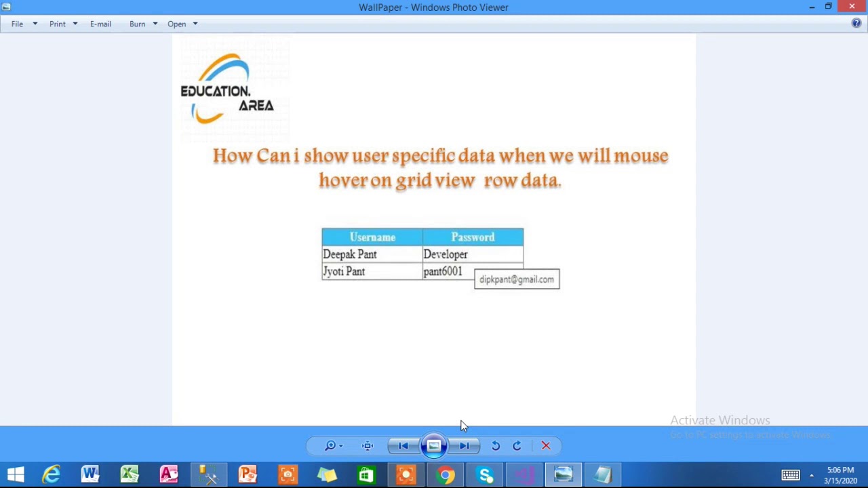Open Microsoft Word from the taskbar
The width and height of the screenshot is (868, 488).
click(90, 474)
